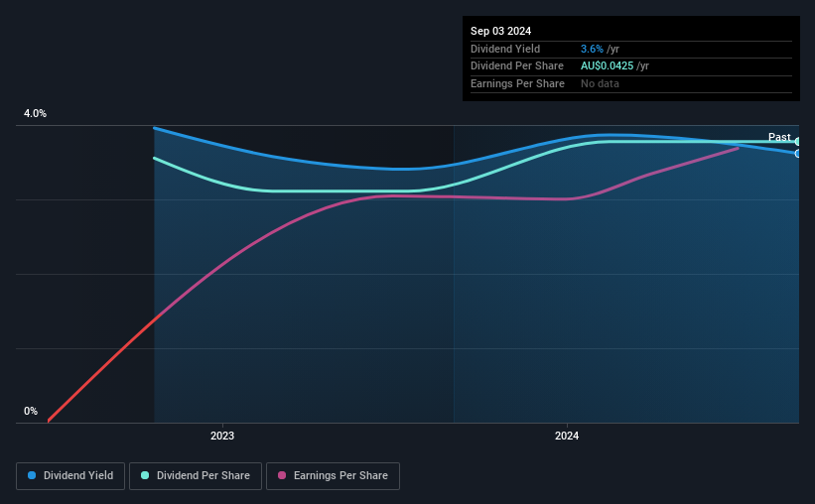815x504 pixels.
Task: Toggle the Earnings Per Share legend button
Action: [x=333, y=476]
